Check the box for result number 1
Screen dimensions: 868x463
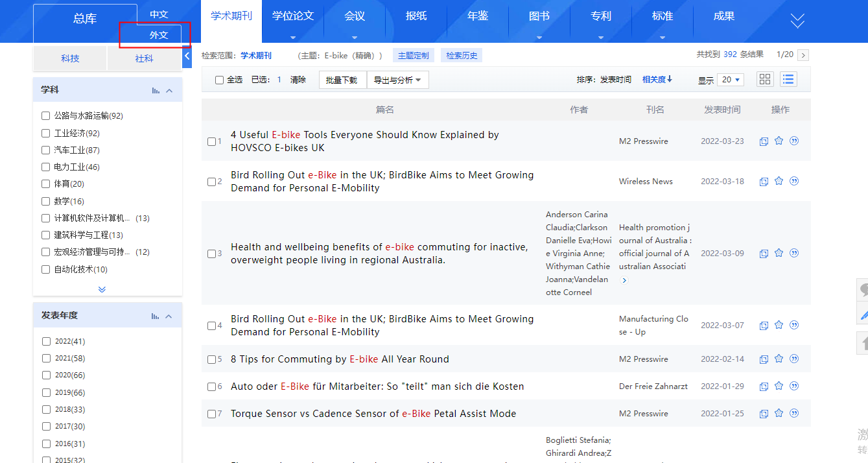[211, 141]
